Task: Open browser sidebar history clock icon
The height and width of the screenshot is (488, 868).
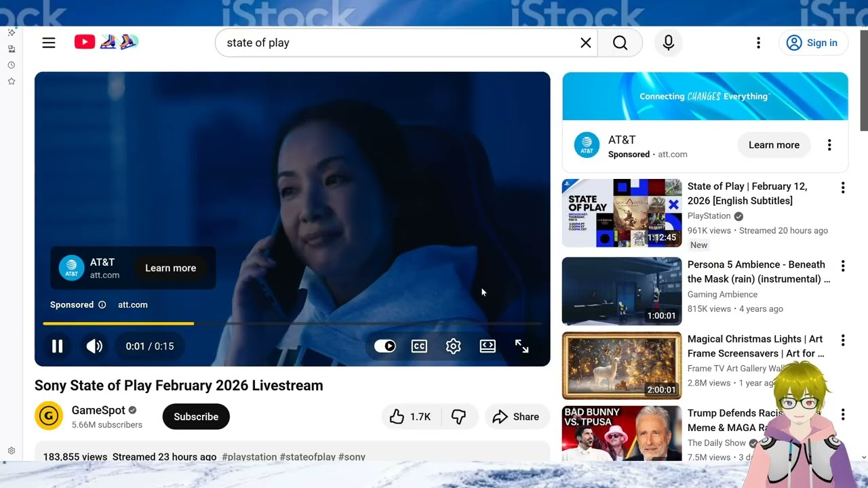Action: pos(12,65)
